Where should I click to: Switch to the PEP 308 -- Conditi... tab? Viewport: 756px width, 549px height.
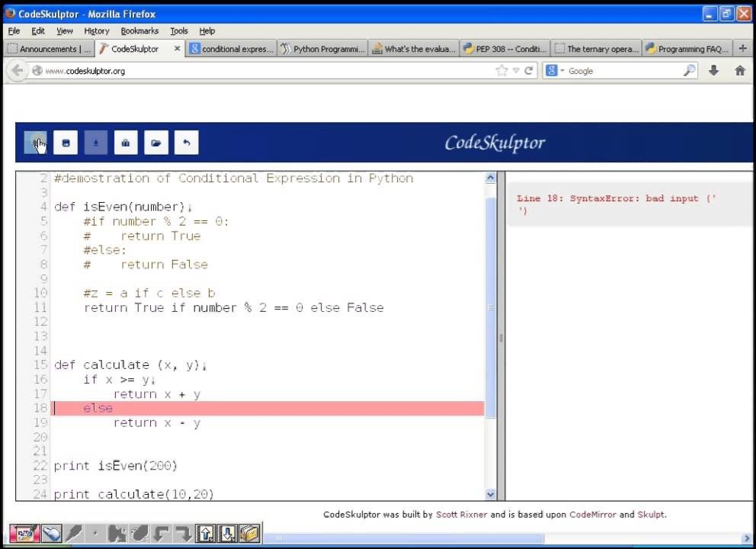505,49
